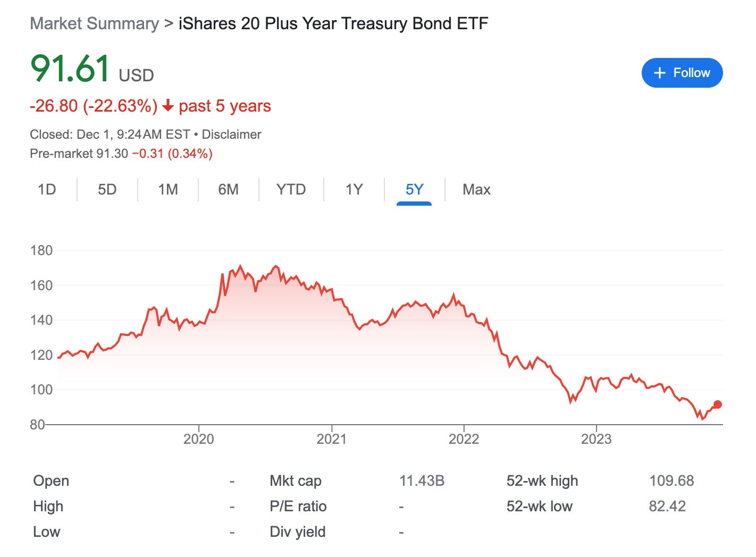Open the Market Summary breadcrumb link
This screenshot has width=756, height=557.
(95, 23)
